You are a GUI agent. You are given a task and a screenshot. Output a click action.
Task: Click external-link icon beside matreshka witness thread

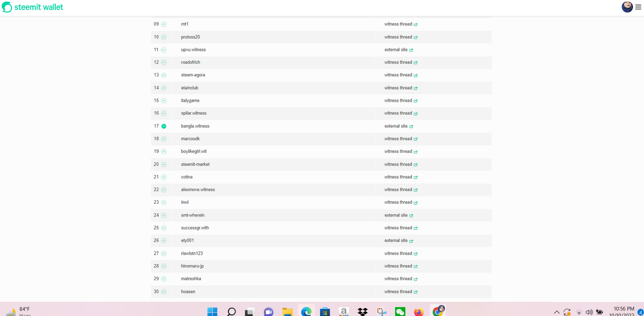416,279
